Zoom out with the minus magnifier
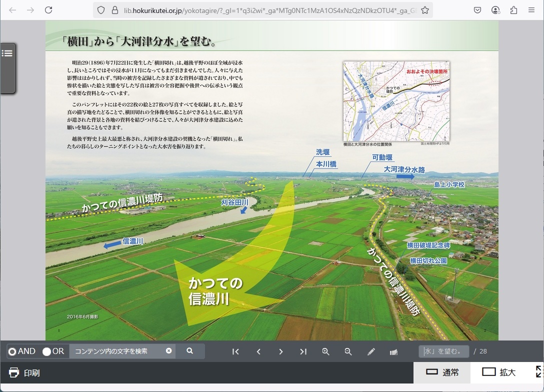The image size is (544, 392). tap(348, 352)
